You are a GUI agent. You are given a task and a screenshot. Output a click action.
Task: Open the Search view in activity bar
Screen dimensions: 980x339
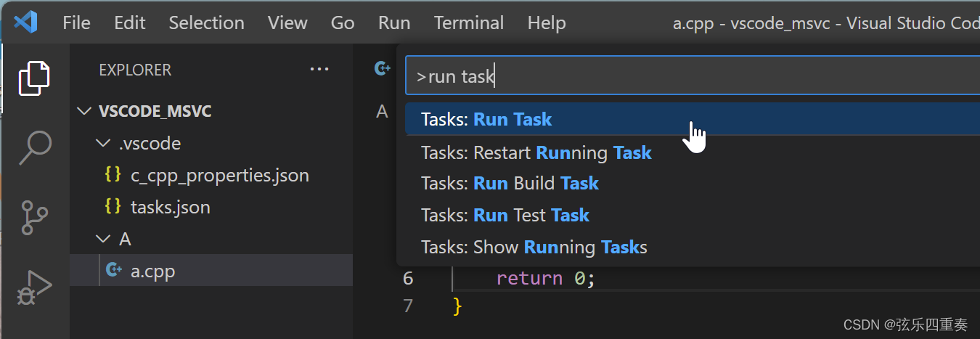pos(34,147)
